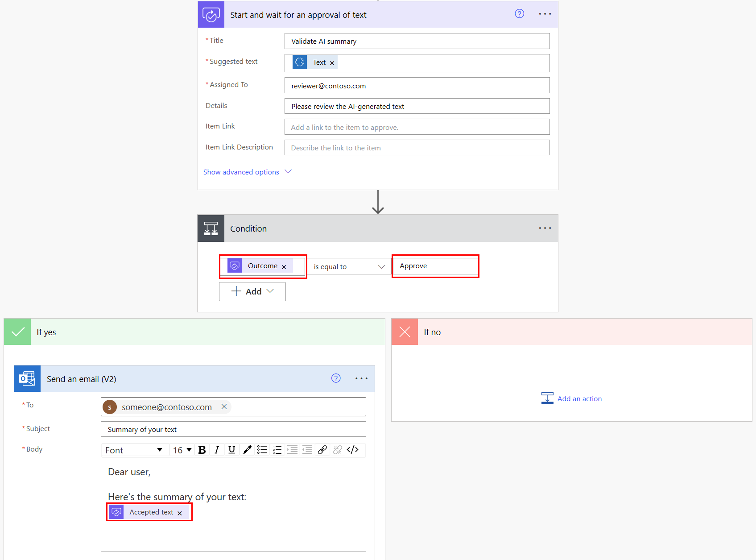Screen dimensions: 756x560
Task: Click the Condition control icon
Action: tap(211, 228)
